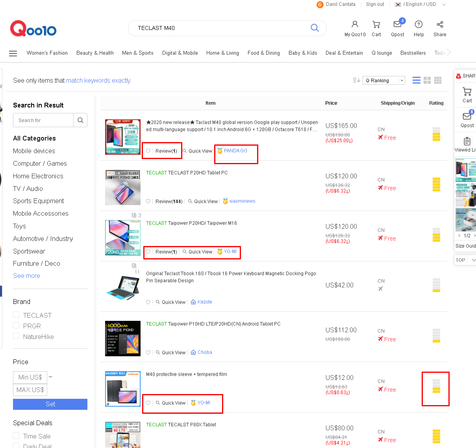Open the Tbook 16S keyboard thumbnail
This screenshot has height=448, width=476.
(123, 288)
